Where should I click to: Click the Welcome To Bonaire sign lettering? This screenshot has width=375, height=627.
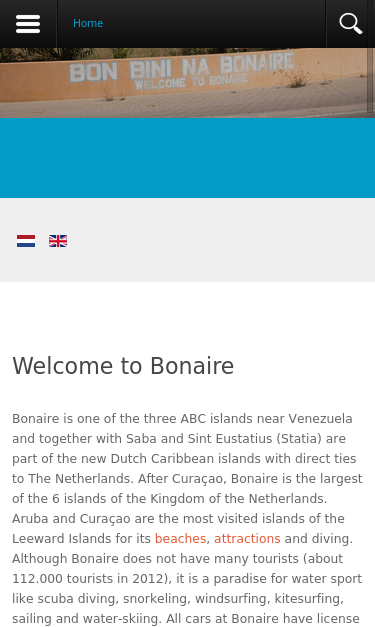click(x=191, y=82)
